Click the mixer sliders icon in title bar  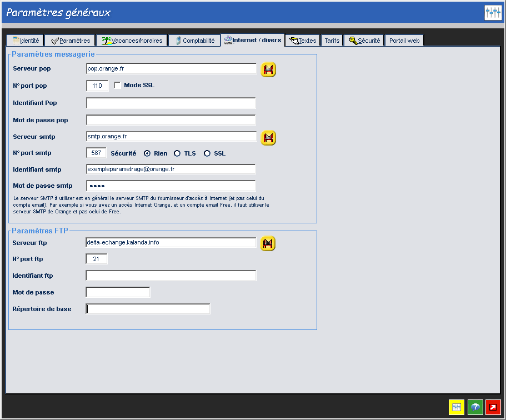click(493, 13)
